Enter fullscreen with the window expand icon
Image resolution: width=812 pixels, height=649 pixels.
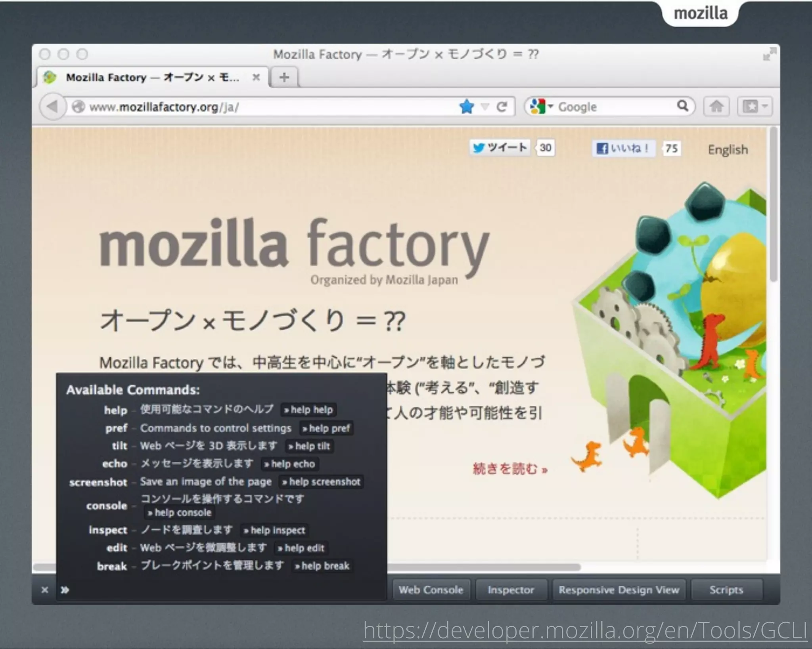click(769, 54)
